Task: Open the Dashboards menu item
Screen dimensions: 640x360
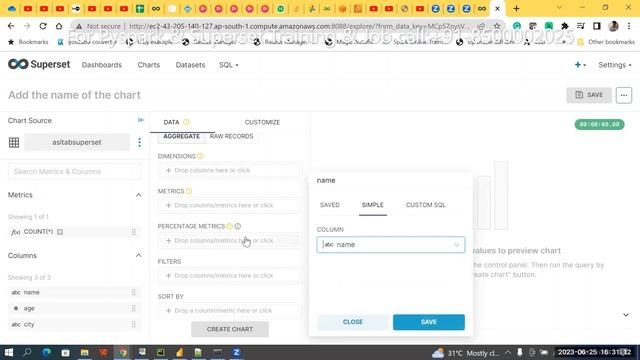Action: click(102, 65)
